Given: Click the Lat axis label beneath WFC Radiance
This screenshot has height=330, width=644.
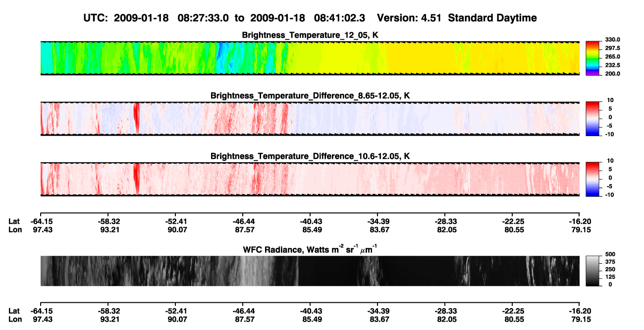Looking at the screenshot, I should click(x=14, y=311).
